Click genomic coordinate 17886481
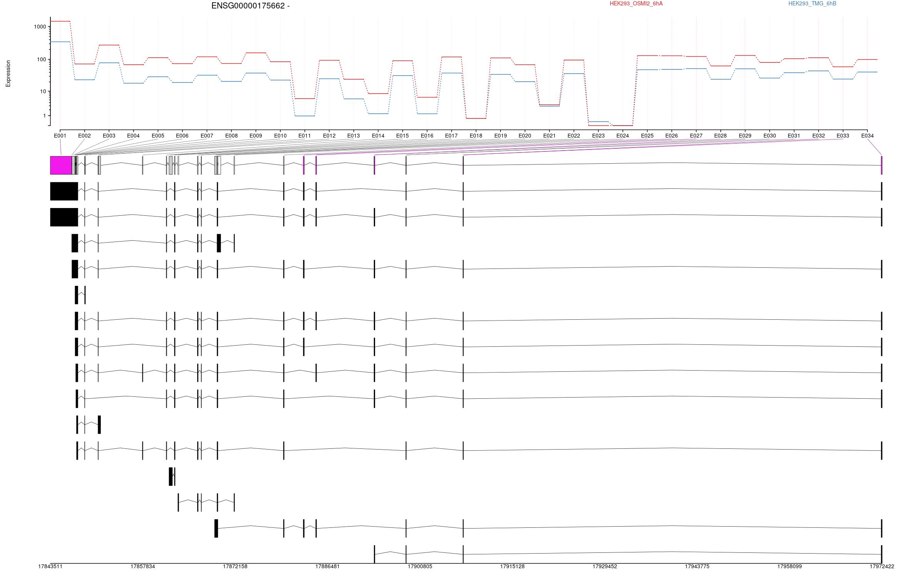 pyautogui.click(x=327, y=566)
